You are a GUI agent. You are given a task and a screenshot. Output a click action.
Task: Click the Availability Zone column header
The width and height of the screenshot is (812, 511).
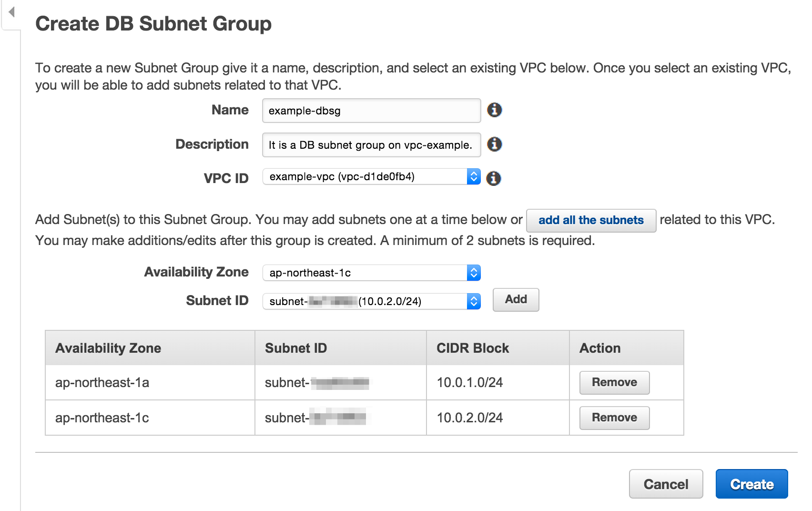point(108,348)
